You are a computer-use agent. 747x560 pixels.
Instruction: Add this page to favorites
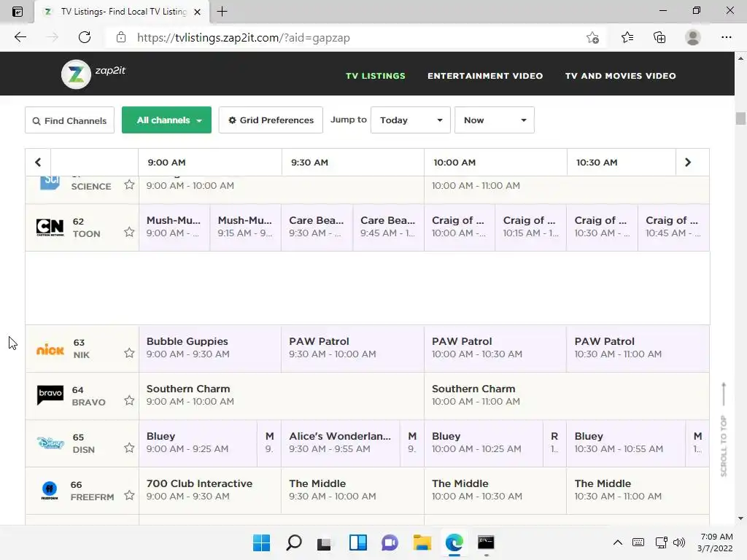(592, 37)
